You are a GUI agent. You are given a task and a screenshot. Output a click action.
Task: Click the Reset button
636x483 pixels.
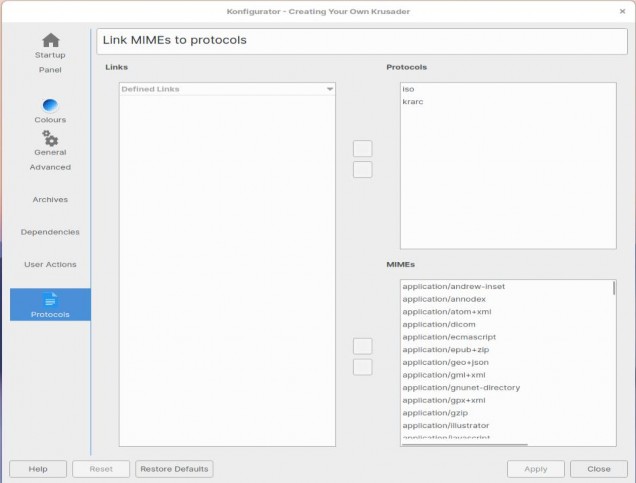click(x=101, y=469)
